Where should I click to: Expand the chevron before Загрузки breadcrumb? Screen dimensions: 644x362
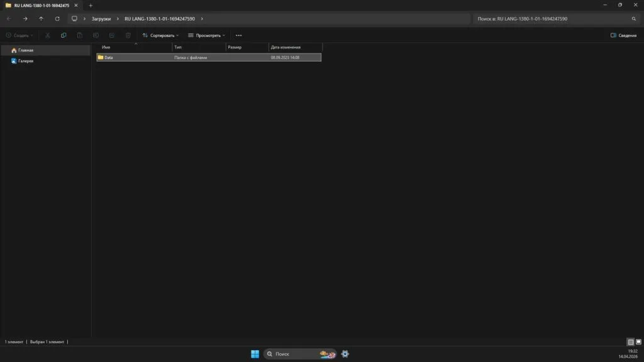tap(85, 19)
